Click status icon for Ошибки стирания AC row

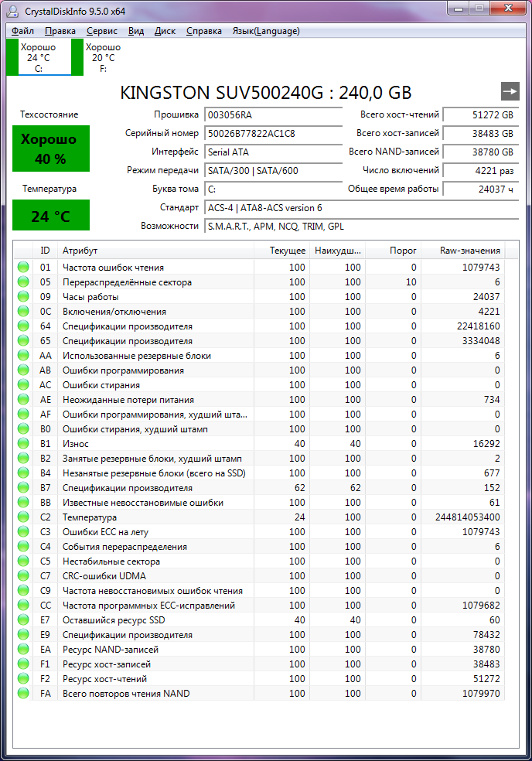pyautogui.click(x=23, y=384)
